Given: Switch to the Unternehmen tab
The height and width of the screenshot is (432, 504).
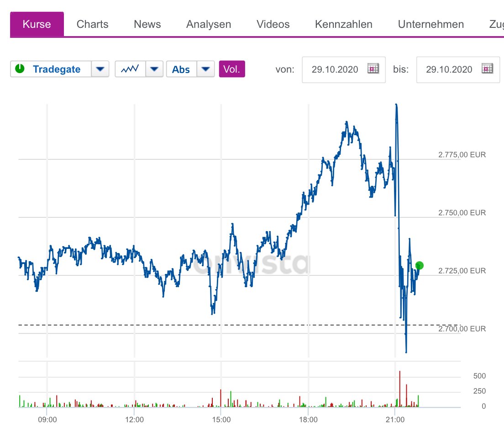Looking at the screenshot, I should [x=431, y=24].
